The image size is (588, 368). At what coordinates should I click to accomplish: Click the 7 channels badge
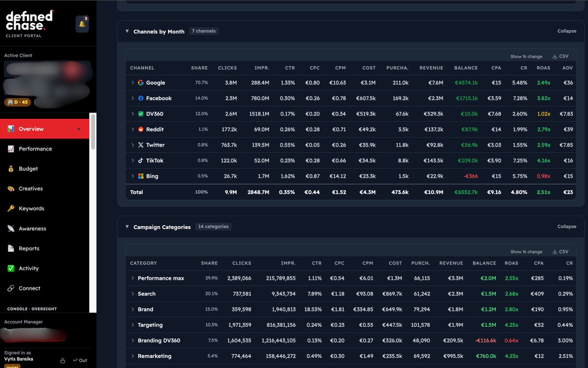pyautogui.click(x=204, y=31)
